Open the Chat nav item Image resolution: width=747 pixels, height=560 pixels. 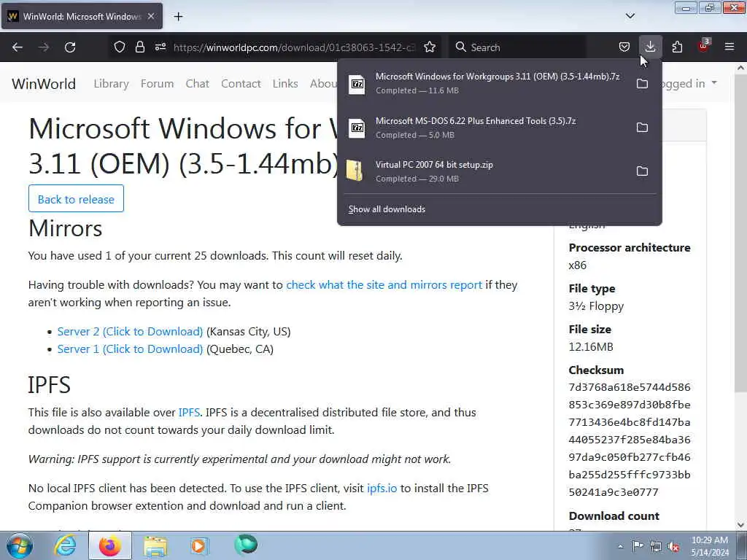197,84
